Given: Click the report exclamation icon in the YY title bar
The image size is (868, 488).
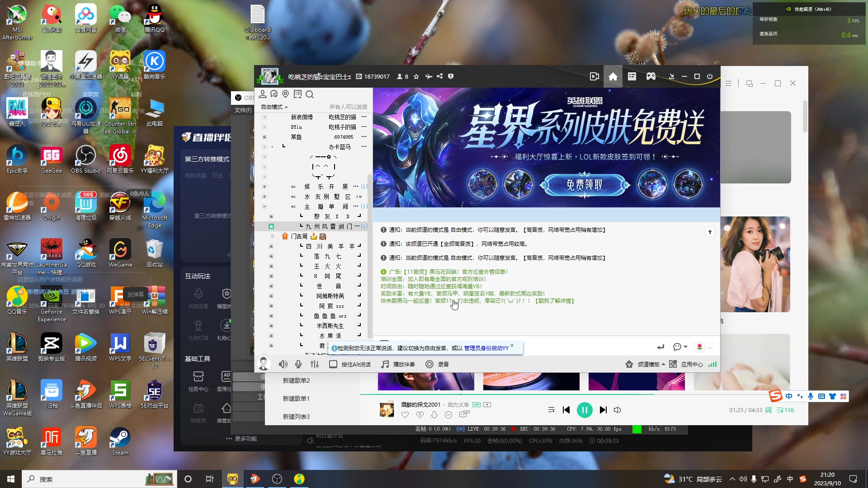Looking at the screenshot, I should coord(451,76).
